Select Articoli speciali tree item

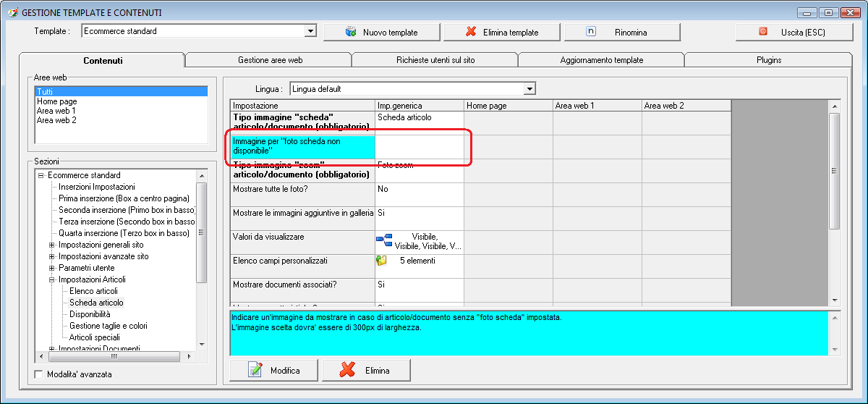coord(95,337)
